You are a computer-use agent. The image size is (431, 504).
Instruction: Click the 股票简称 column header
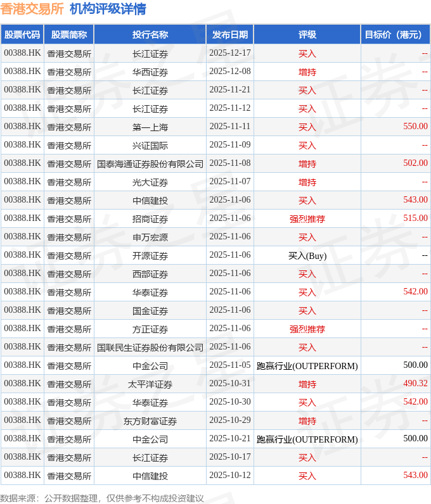pyautogui.click(x=69, y=34)
